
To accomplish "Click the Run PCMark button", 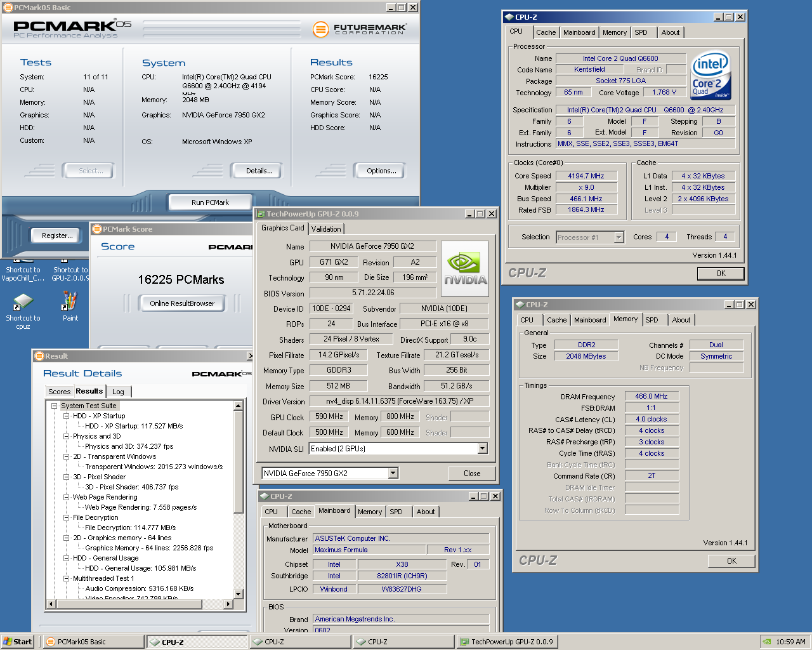I will pos(210,202).
